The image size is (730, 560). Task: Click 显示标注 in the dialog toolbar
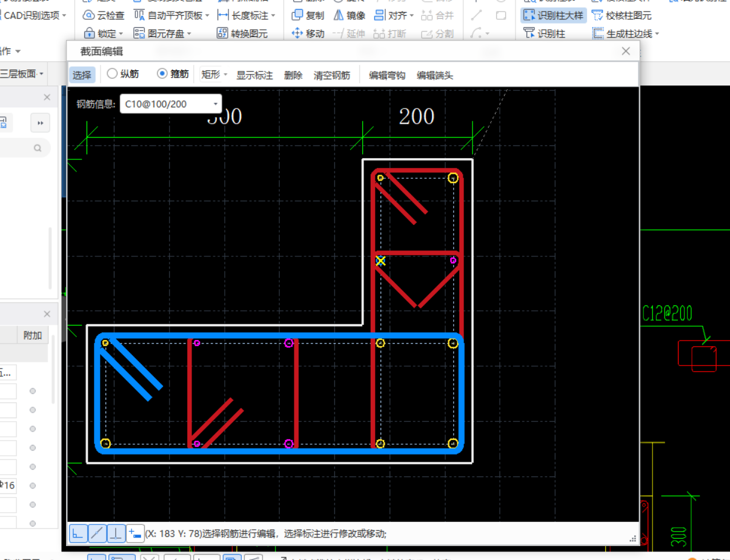pyautogui.click(x=254, y=75)
